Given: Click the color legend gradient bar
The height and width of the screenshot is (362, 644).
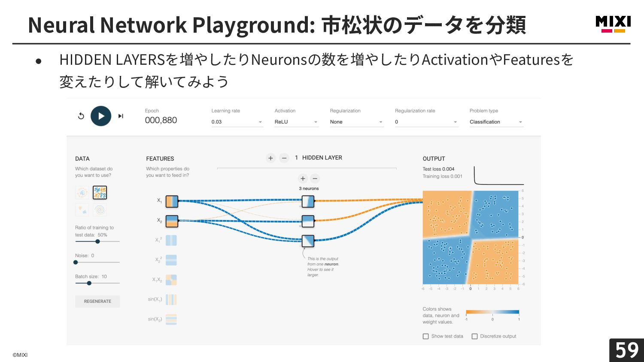Looking at the screenshot, I should pyautogui.click(x=492, y=312).
